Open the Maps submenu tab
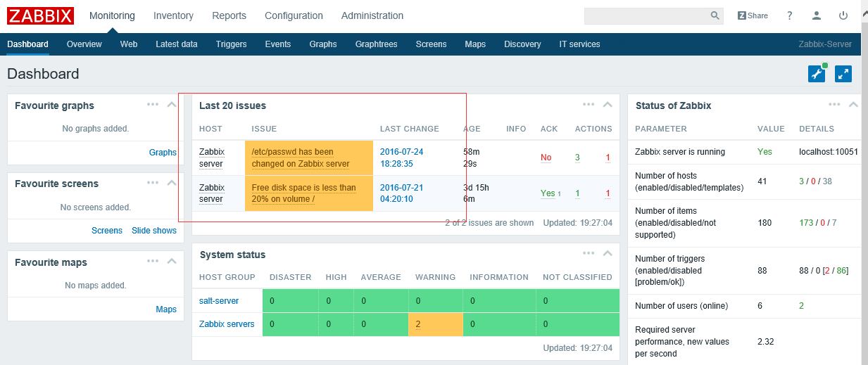Viewport: 868px width, 365px height. (475, 44)
